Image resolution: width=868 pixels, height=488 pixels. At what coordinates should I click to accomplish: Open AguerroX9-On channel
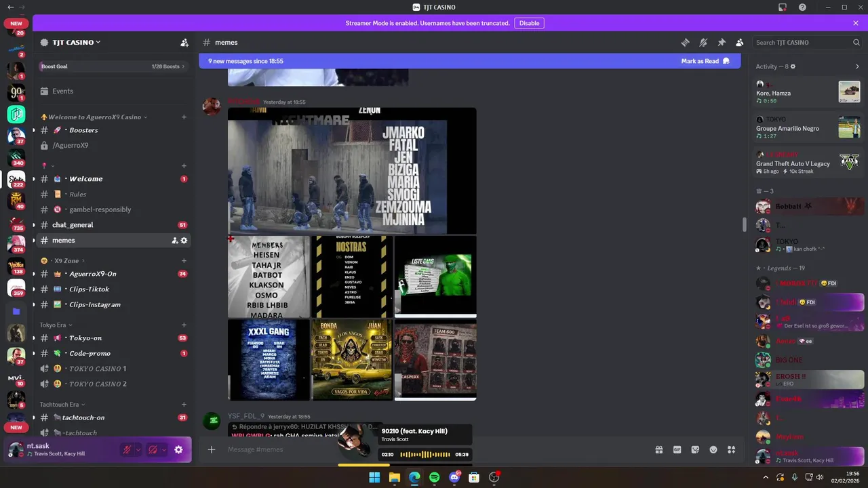[113, 274]
